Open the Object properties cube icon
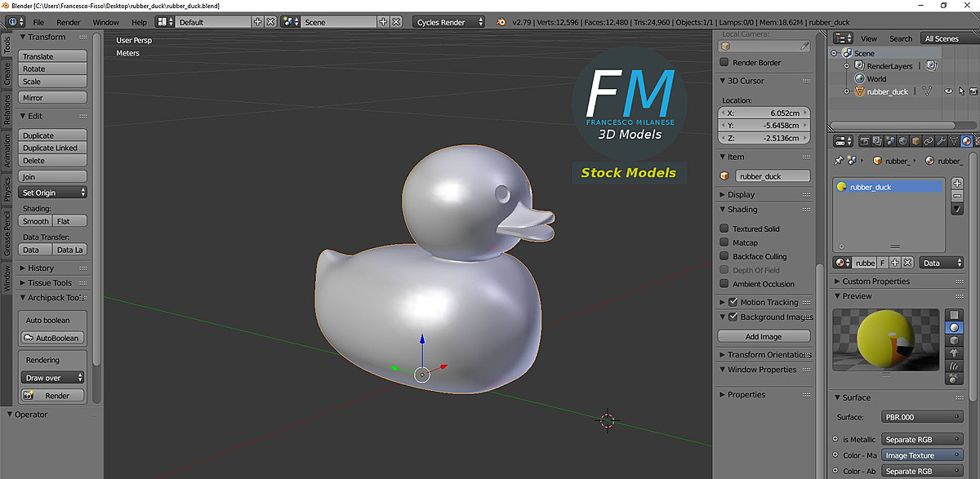The image size is (980, 479). tap(915, 141)
